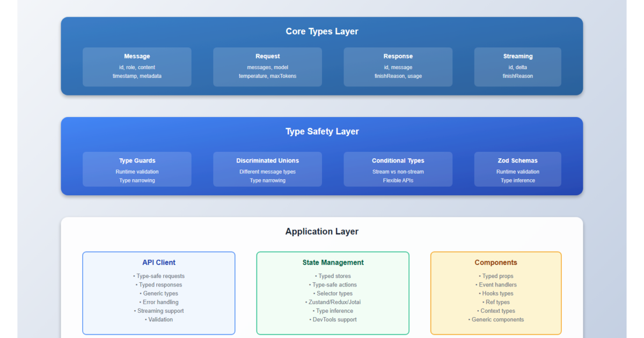Screen dimensions: 644x338
Task: Click the Application Layer heading
Action: (321, 232)
